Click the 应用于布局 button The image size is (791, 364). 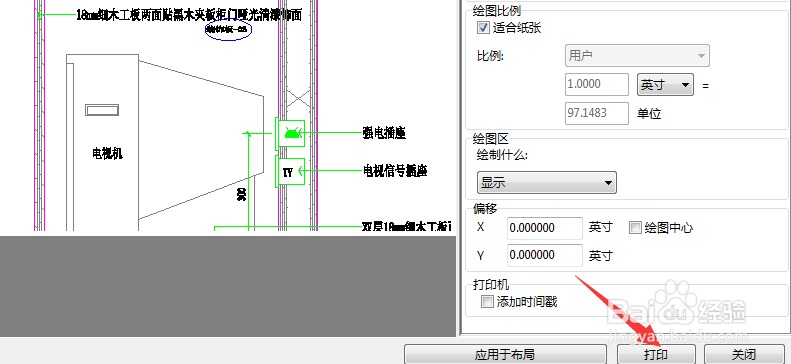[x=505, y=354]
